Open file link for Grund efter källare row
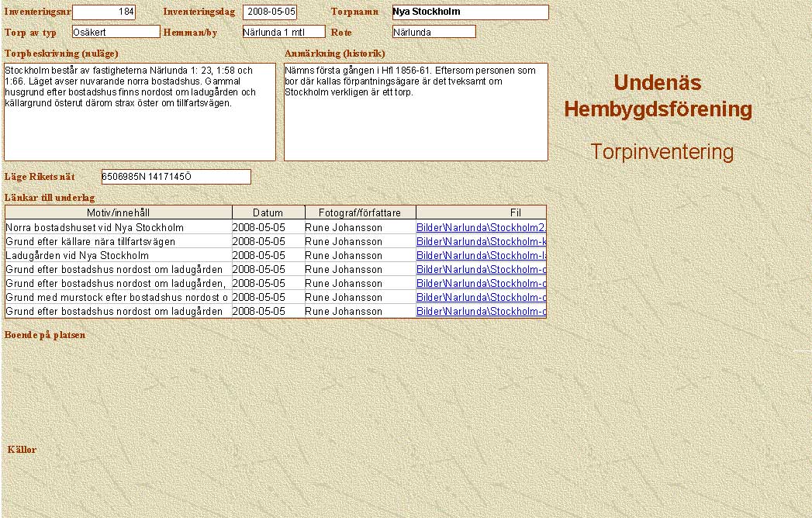 [481, 242]
